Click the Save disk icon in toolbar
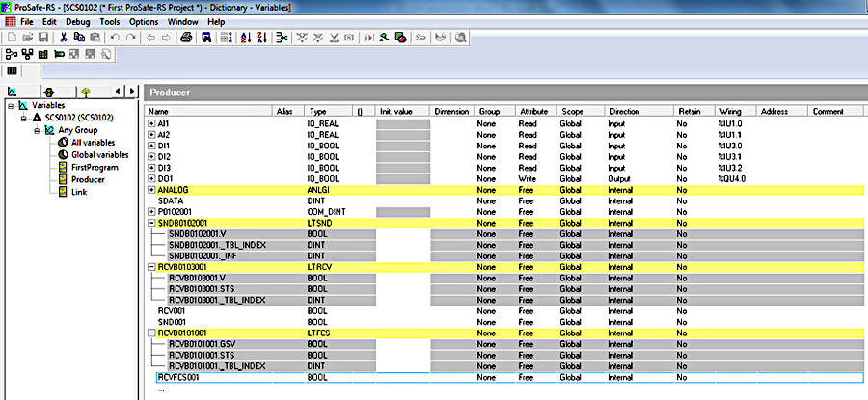 coord(42,38)
